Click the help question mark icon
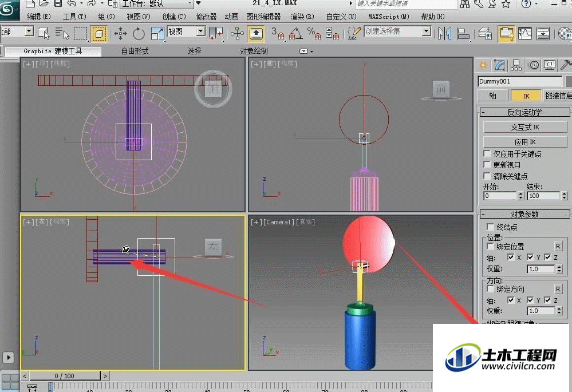Image resolution: width=572 pixels, height=392 pixels. point(526,3)
